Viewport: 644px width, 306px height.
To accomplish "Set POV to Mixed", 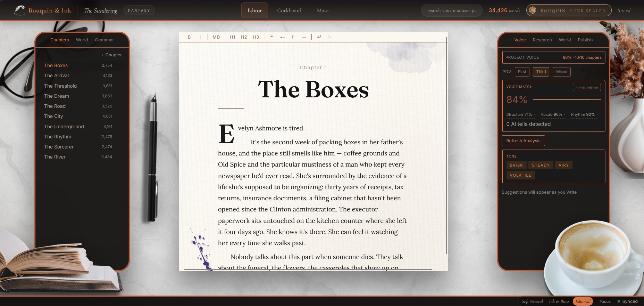I will (561, 72).
